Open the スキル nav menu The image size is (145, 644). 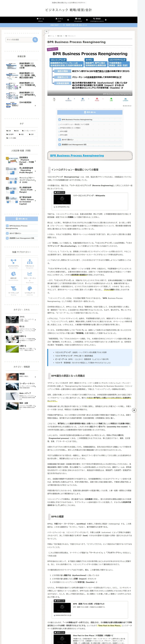[x=59, y=20]
